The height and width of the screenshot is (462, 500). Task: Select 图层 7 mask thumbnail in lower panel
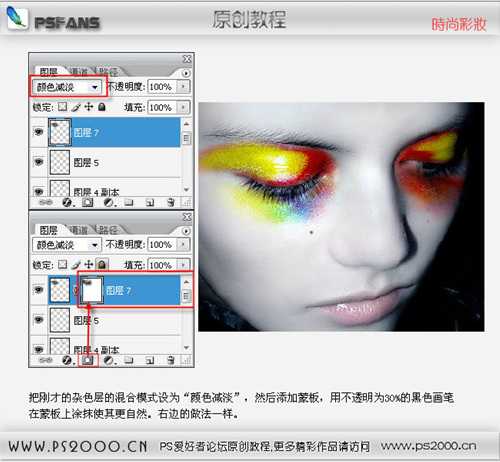[x=92, y=290]
